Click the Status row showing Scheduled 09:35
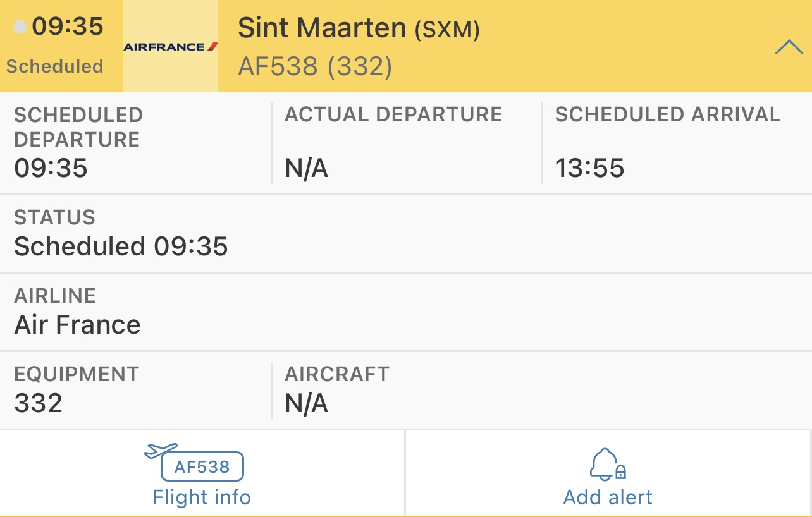This screenshot has height=517, width=812. tap(406, 234)
